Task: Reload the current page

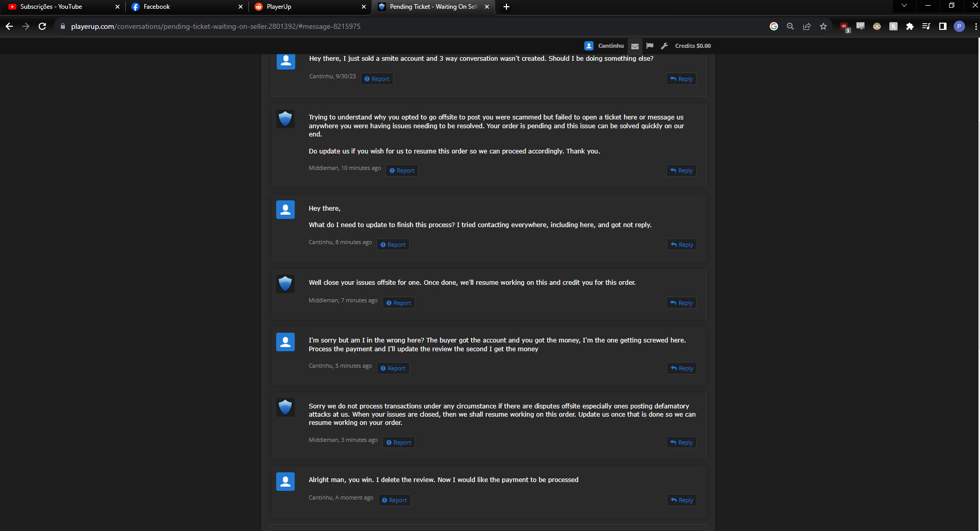Action: coord(42,26)
